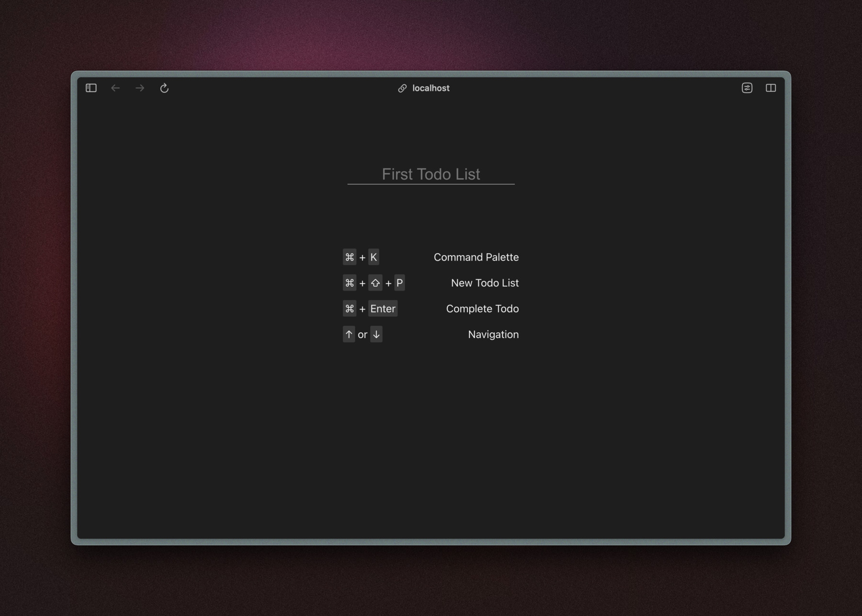Click the up arrow key badge

tap(349, 334)
